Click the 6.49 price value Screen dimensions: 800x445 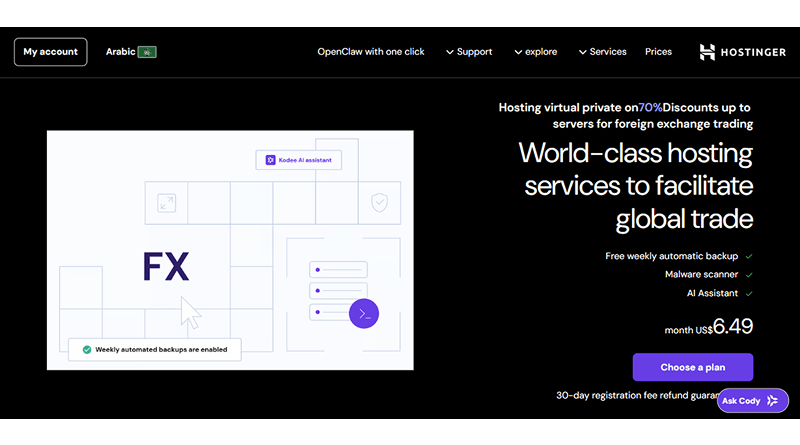pos(733,326)
